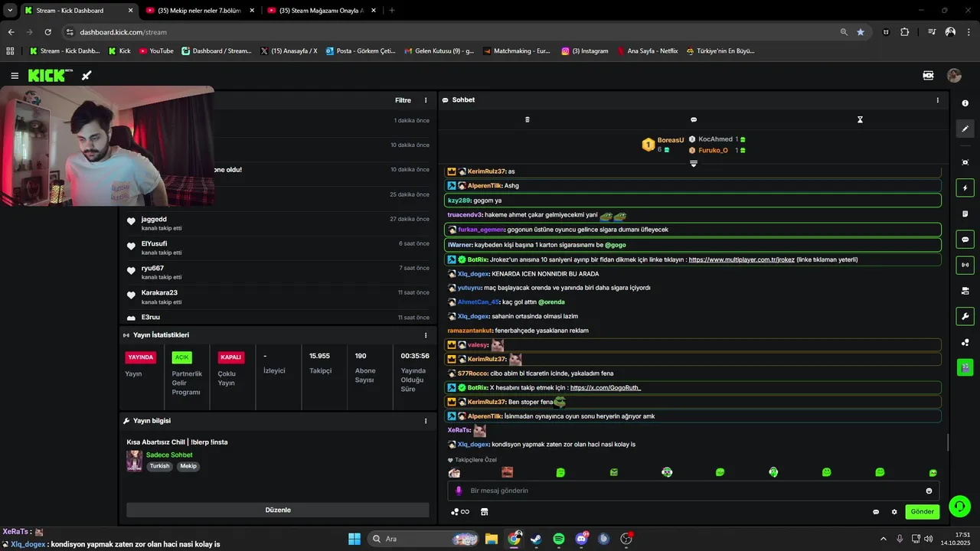The image size is (980, 551).
Task: Click the channel points infinity icon
Action: click(x=459, y=512)
